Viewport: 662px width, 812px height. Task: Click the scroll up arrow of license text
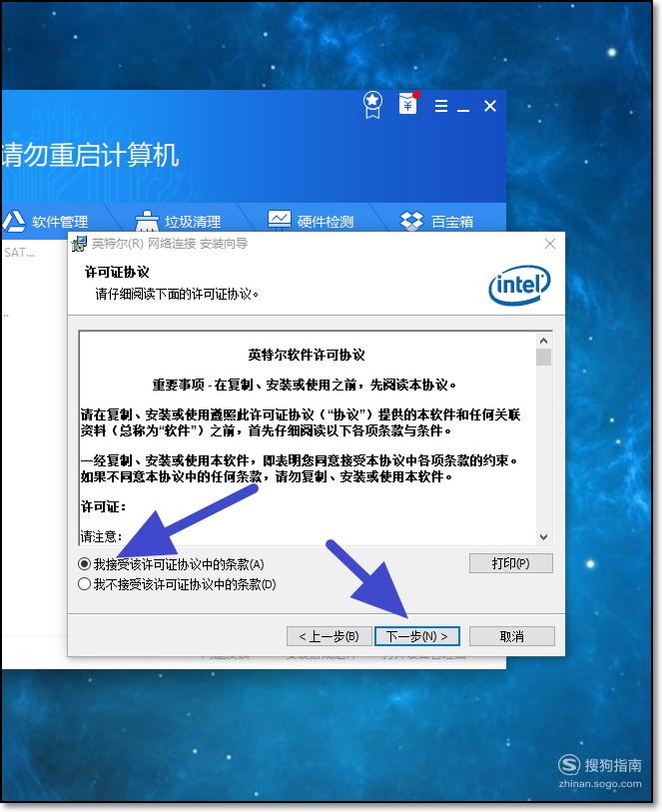[x=543, y=341]
